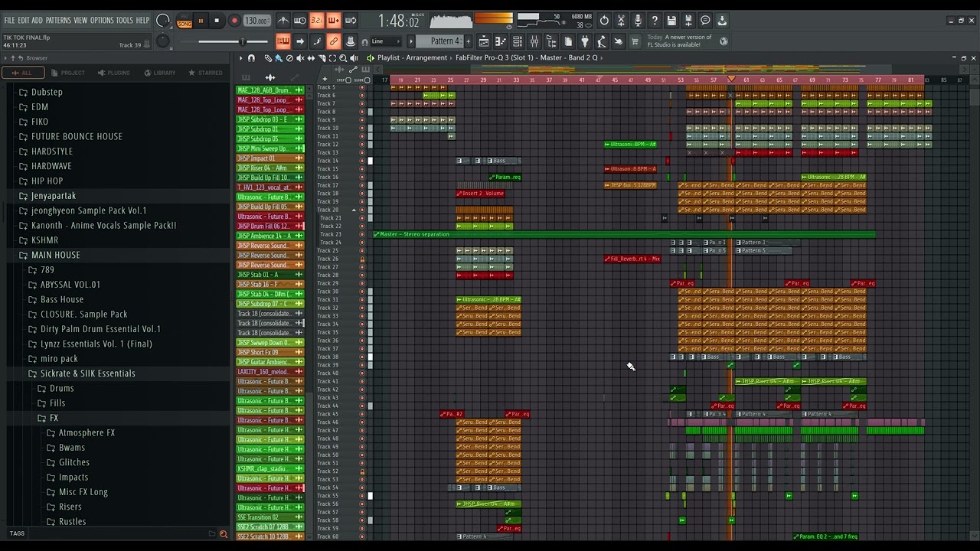
Task: Toggle loop recording icon
Action: (350, 21)
